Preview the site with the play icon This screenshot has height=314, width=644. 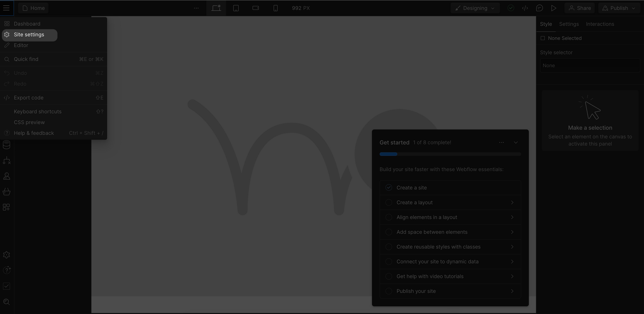pos(554,8)
